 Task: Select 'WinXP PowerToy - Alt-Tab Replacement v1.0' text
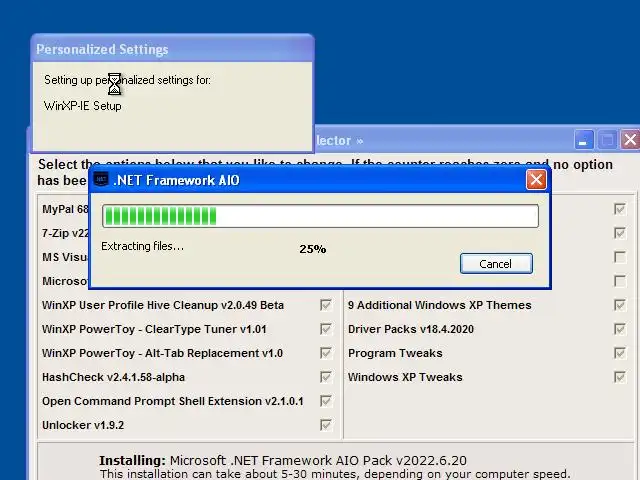pyautogui.click(x=162, y=353)
